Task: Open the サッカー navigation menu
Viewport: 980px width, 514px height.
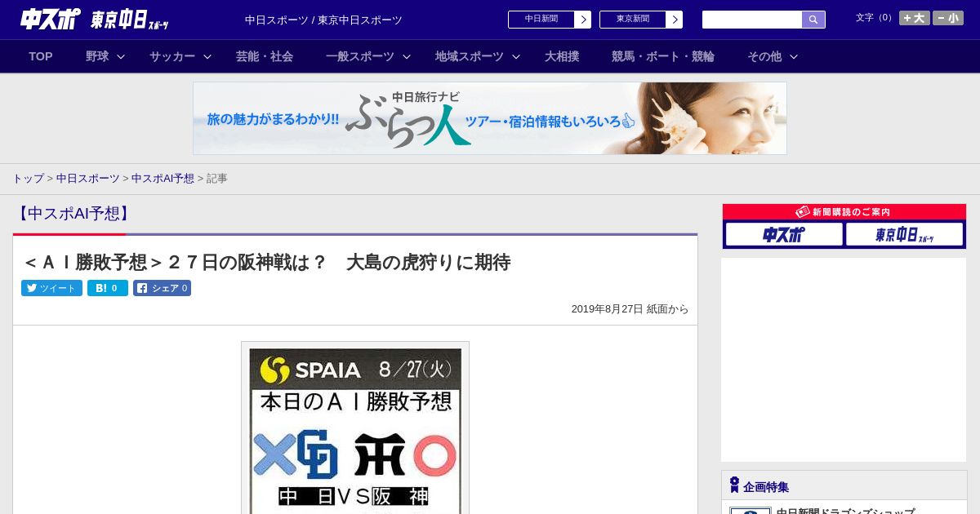Action: (172, 56)
